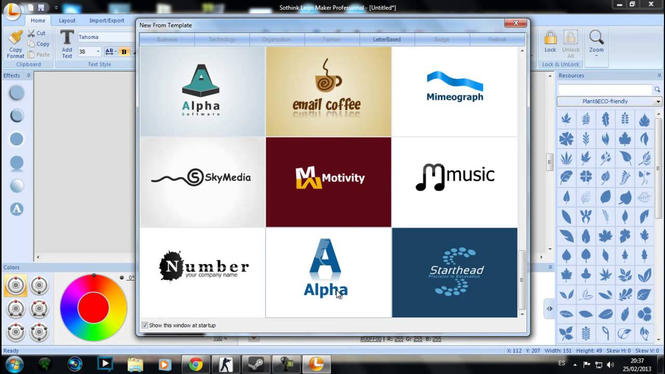Choose the Number ink splat template

(202, 273)
